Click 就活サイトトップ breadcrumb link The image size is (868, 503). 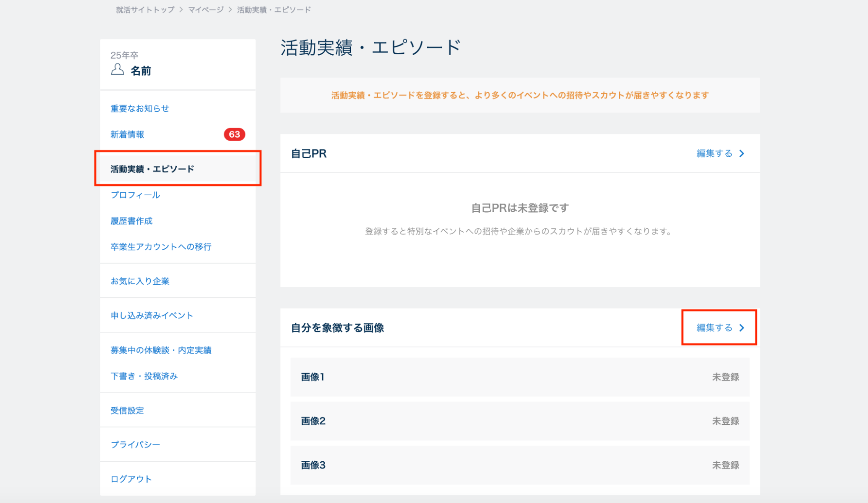tap(145, 10)
